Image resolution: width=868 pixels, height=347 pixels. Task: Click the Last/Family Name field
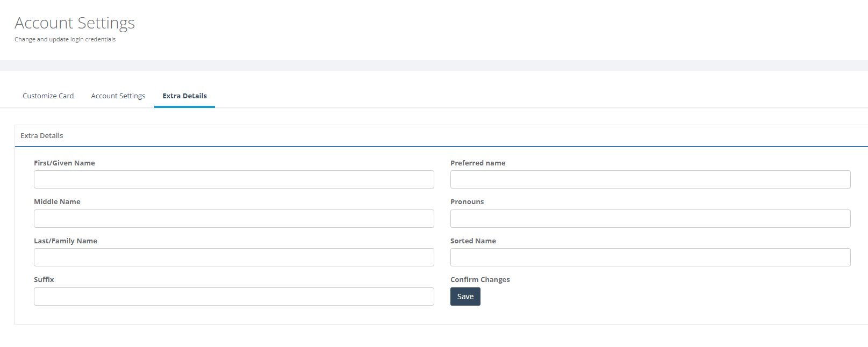click(x=234, y=257)
